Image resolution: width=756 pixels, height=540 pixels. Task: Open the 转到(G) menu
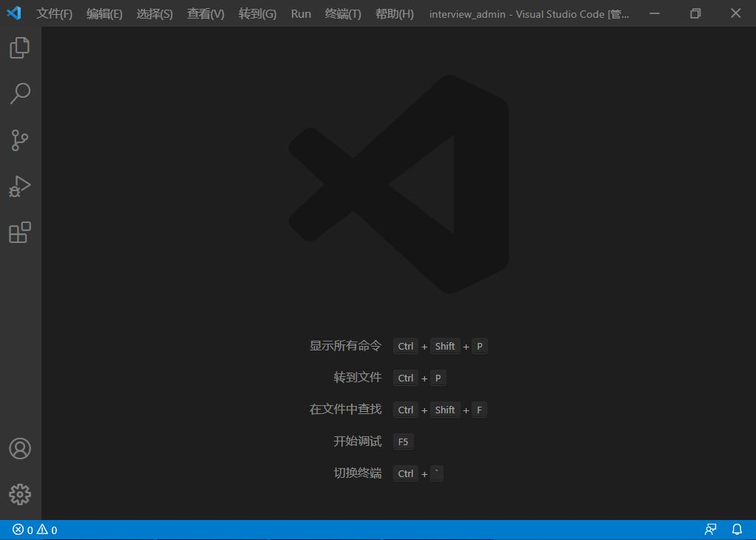[258, 14]
